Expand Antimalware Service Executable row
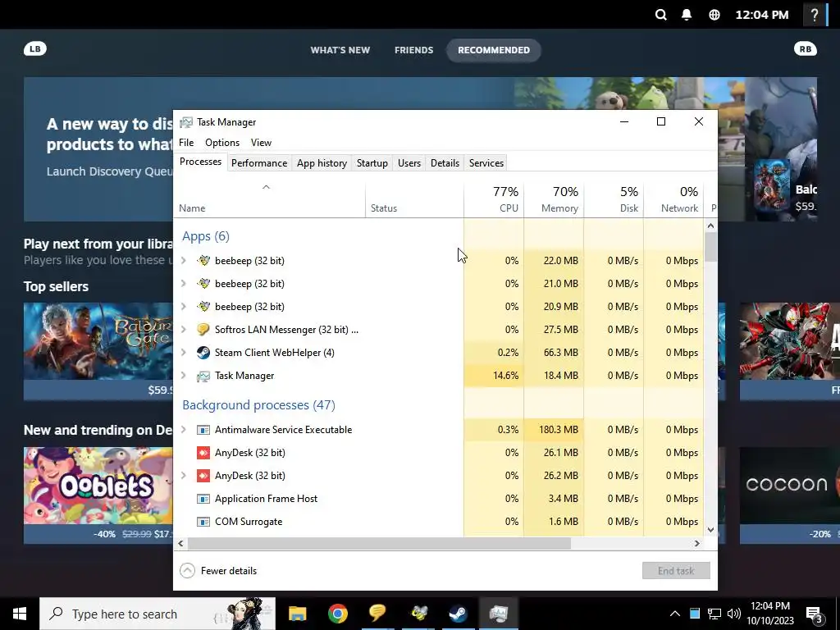Viewport: 840px width, 630px height. pos(184,430)
